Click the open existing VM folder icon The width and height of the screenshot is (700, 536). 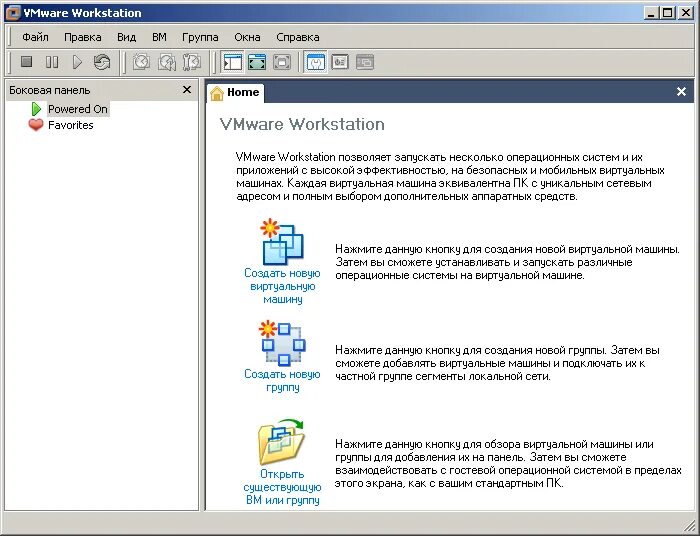click(281, 442)
